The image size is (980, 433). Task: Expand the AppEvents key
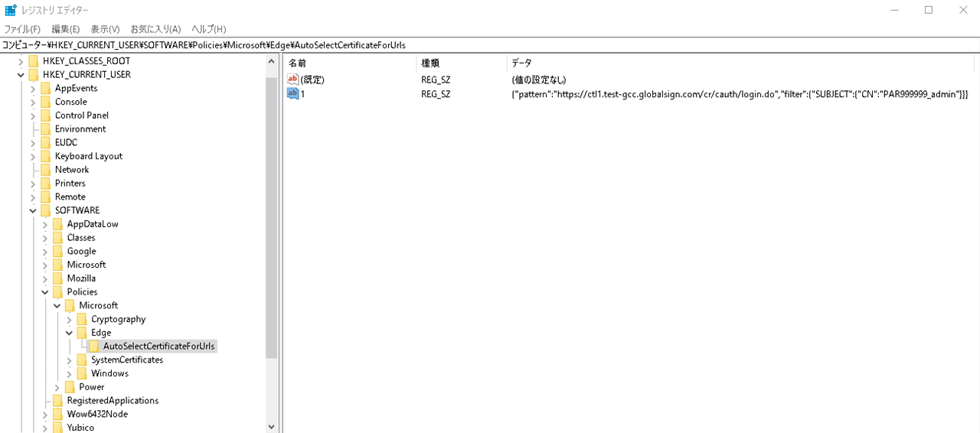[33, 89]
